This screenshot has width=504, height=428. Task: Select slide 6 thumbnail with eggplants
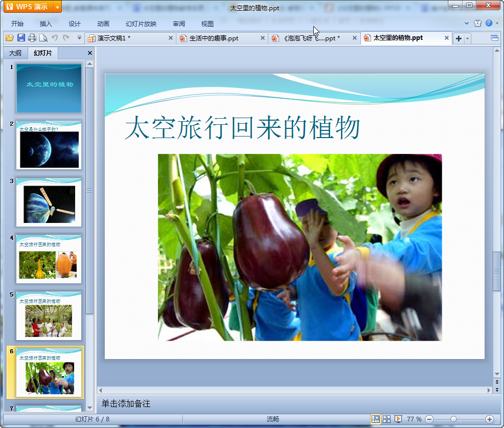point(49,372)
